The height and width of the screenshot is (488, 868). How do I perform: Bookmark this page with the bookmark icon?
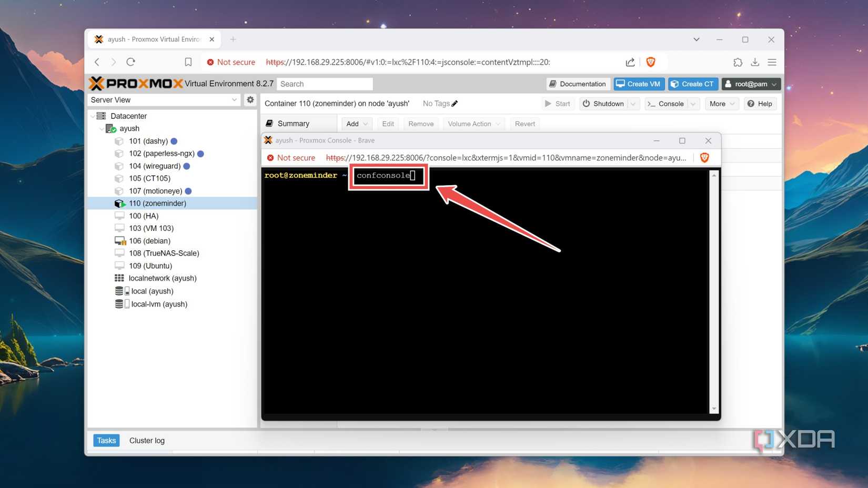pos(188,62)
